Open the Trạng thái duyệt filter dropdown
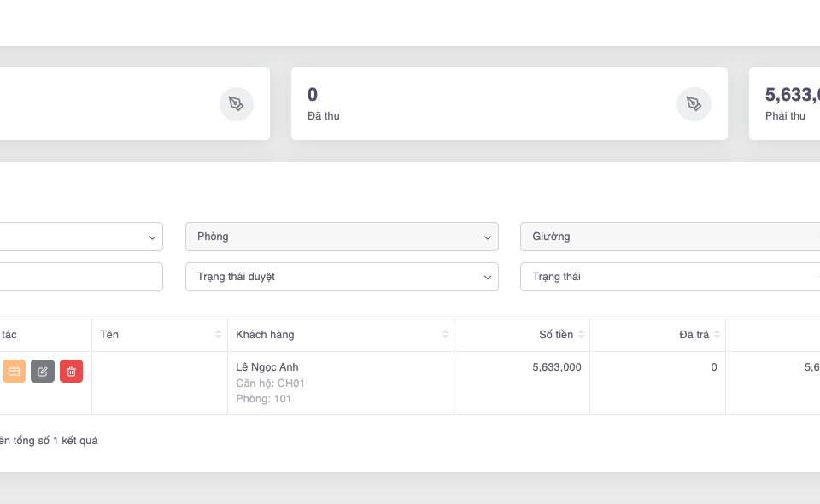Screen dimensions: 820x504 [342, 277]
